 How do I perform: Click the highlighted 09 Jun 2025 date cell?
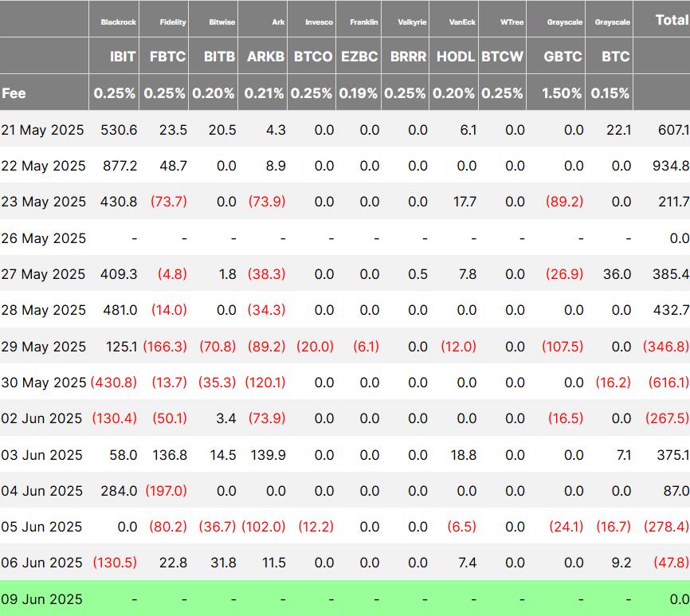click(x=41, y=599)
